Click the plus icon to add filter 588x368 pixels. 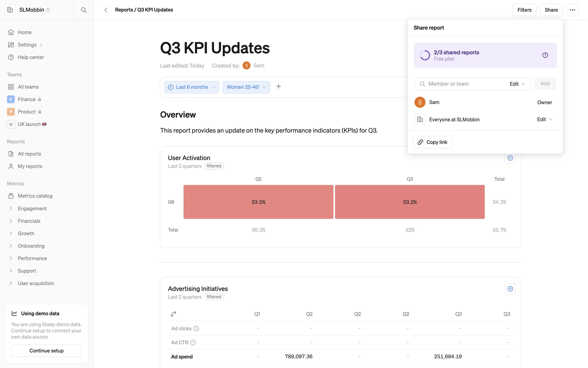pyautogui.click(x=278, y=86)
